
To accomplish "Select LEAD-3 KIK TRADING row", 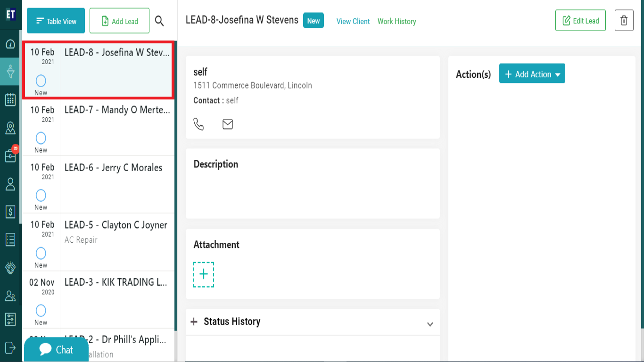I will 99,300.
